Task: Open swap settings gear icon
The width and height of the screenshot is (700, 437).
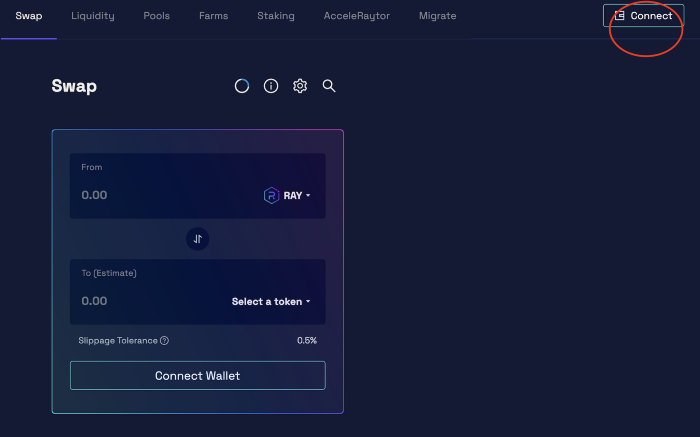Action: click(300, 86)
